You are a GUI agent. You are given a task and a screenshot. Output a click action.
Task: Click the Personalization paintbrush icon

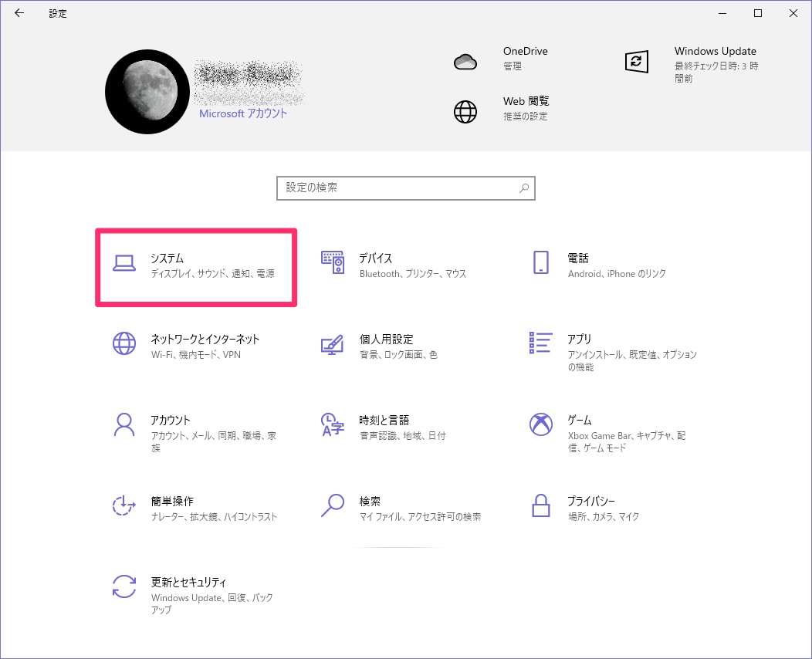click(333, 344)
